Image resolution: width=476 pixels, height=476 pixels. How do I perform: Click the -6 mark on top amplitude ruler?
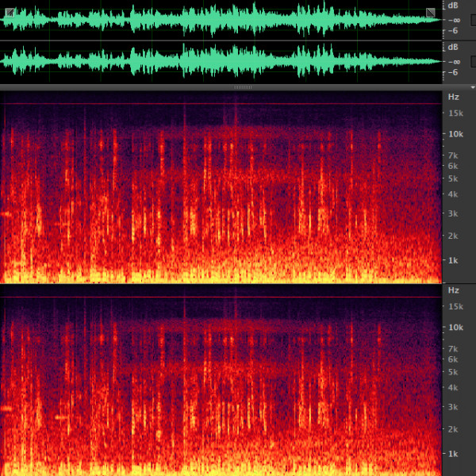[454, 30]
